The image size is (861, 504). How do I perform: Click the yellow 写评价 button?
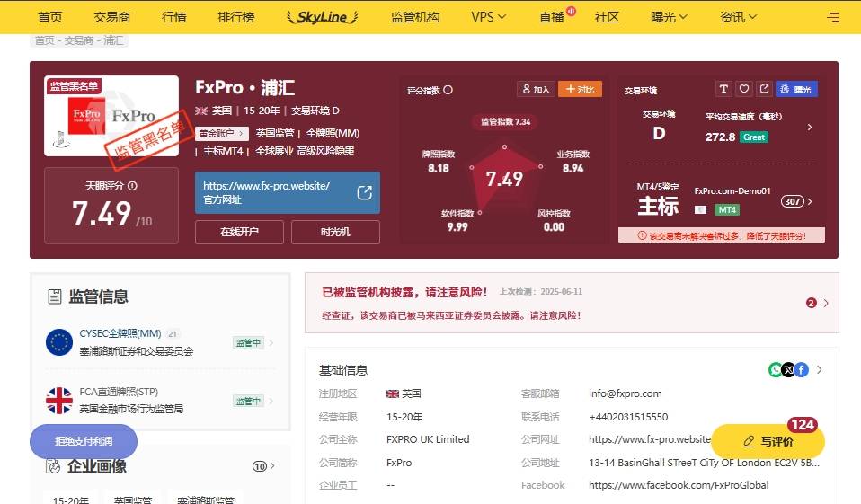[x=768, y=441]
